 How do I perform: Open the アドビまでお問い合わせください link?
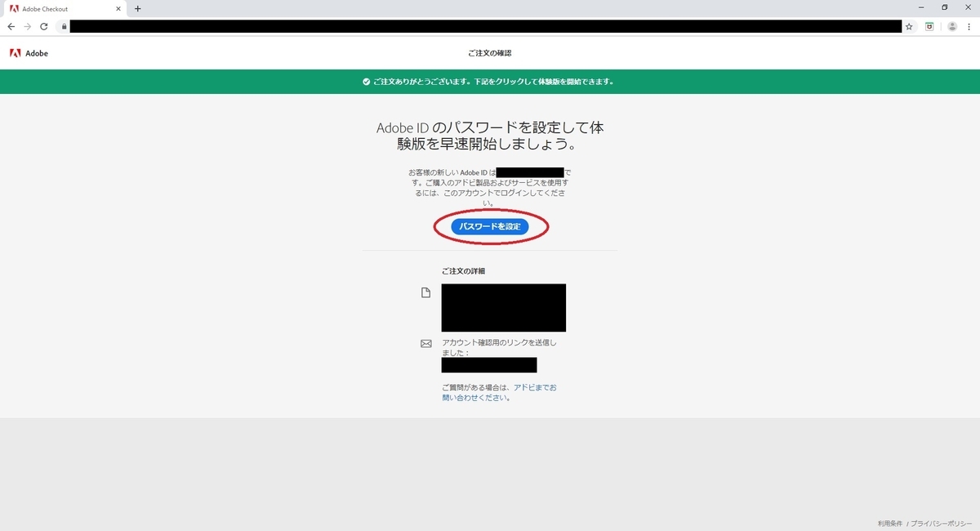pos(499,393)
